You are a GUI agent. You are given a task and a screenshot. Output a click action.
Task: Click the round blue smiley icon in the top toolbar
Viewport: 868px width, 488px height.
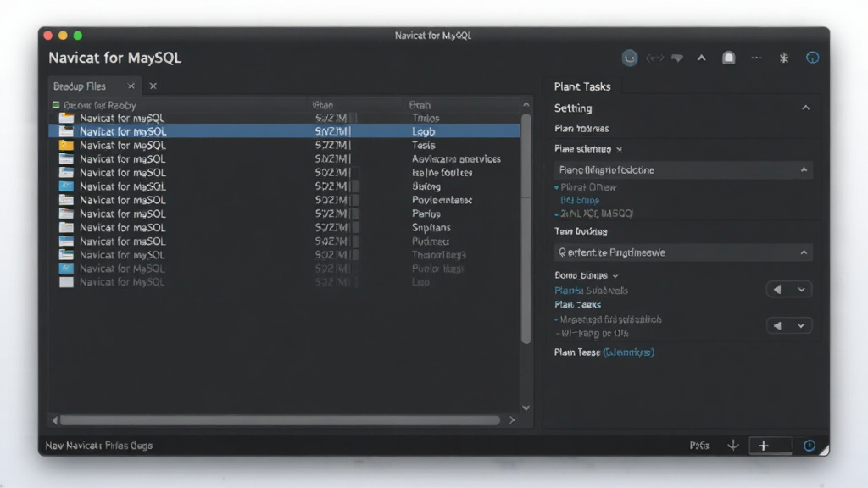pyautogui.click(x=630, y=58)
